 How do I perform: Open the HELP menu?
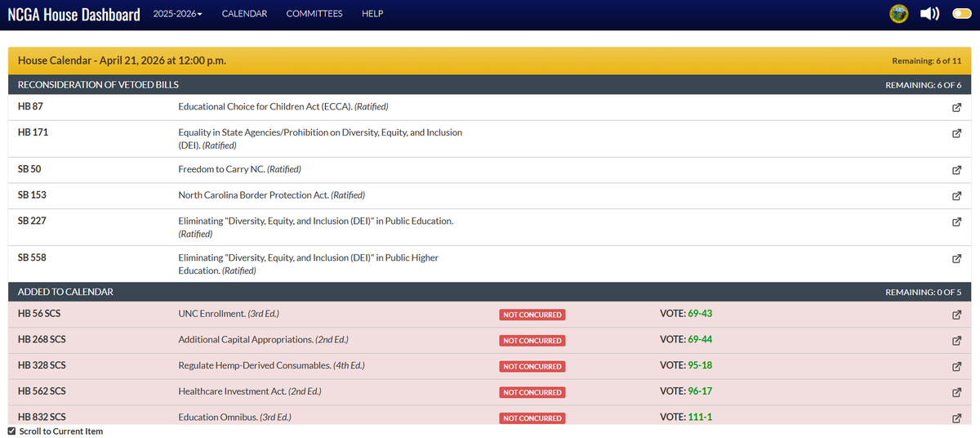pyautogui.click(x=372, y=14)
